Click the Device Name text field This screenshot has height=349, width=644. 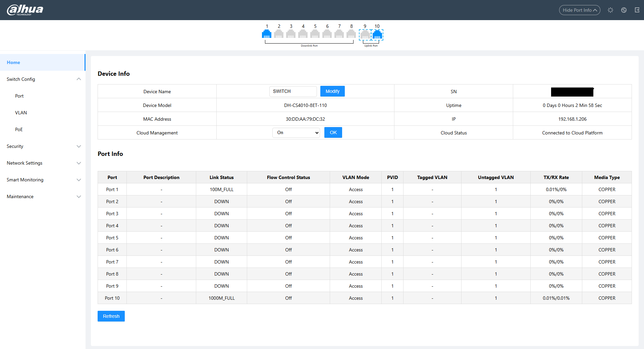coord(293,91)
